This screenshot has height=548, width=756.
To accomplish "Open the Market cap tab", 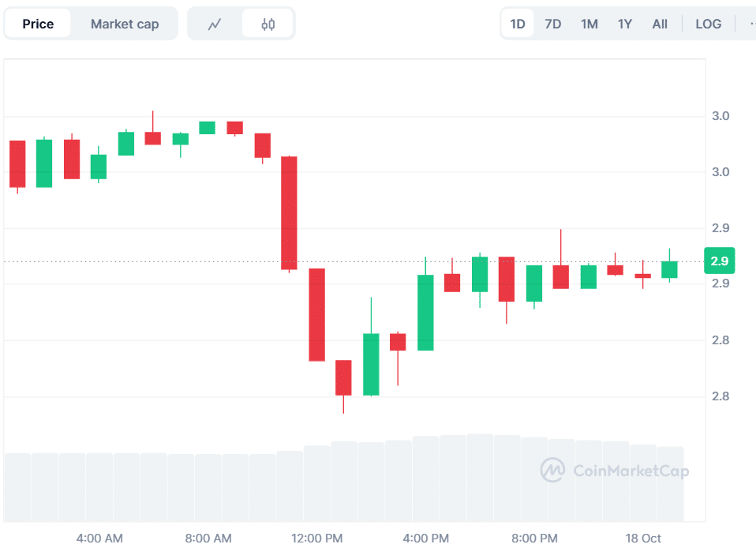I will point(124,24).
